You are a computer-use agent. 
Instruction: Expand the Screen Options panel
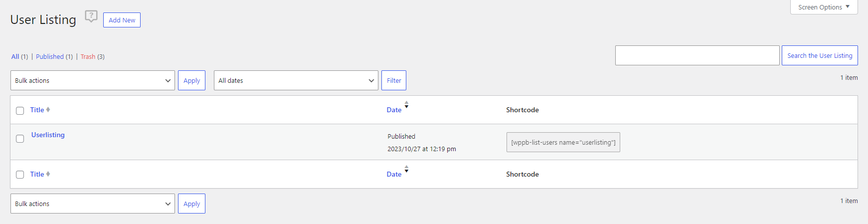tap(824, 7)
